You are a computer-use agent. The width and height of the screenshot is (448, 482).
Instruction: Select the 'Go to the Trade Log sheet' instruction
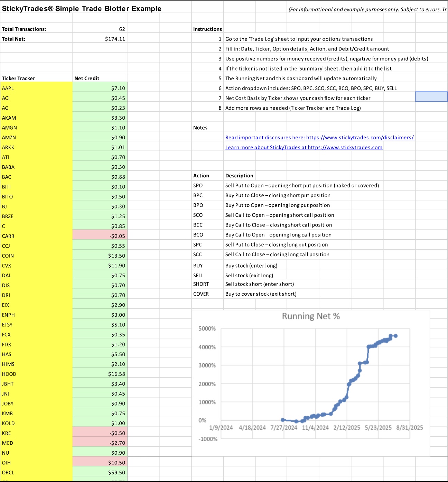click(299, 39)
